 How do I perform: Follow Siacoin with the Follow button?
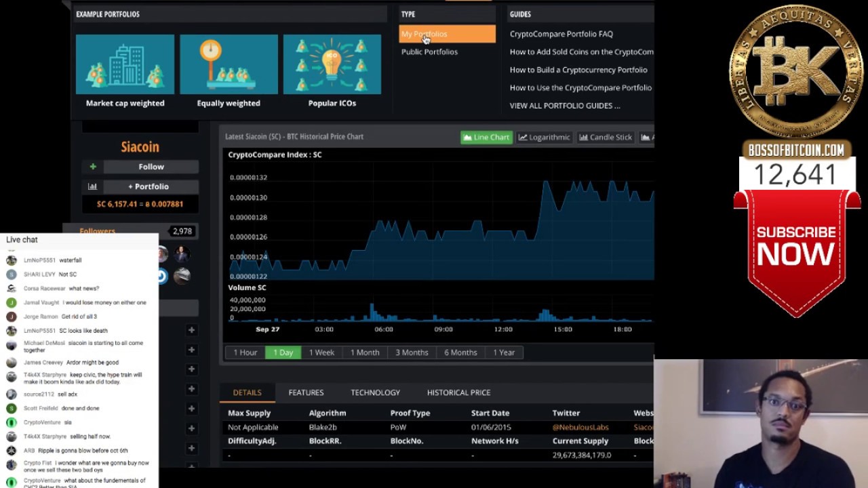pyautogui.click(x=151, y=167)
